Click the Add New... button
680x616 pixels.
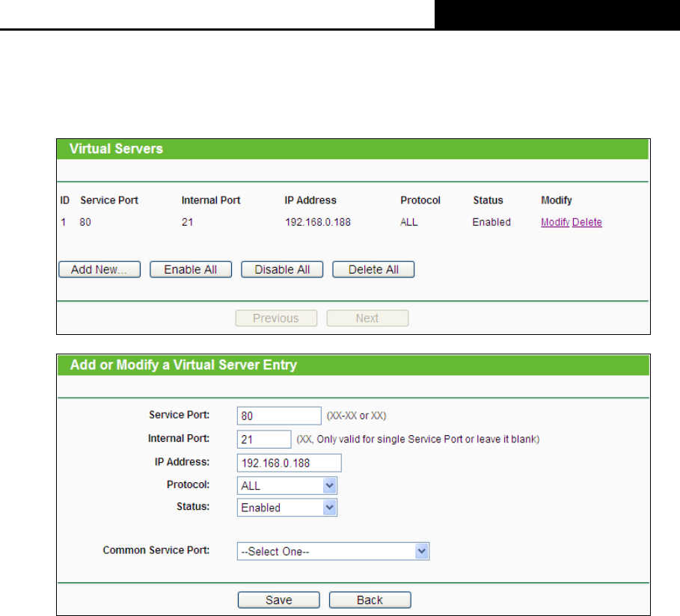coord(99,269)
